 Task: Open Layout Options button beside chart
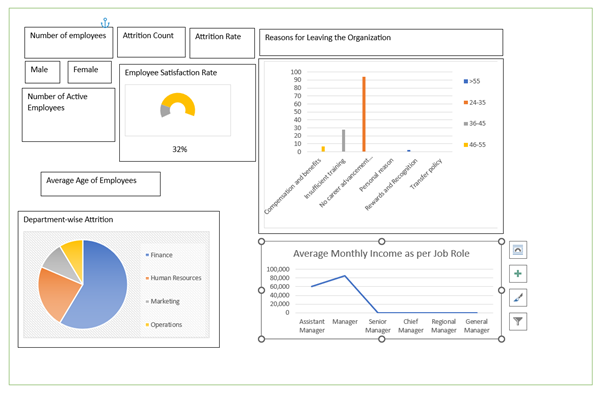(518, 250)
